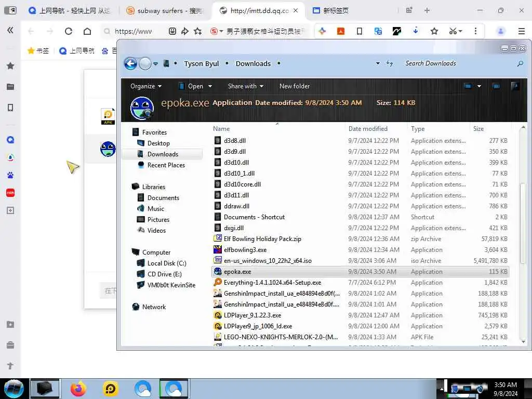Click the Explorer back arrow button
532x399 pixels.
pos(130,63)
